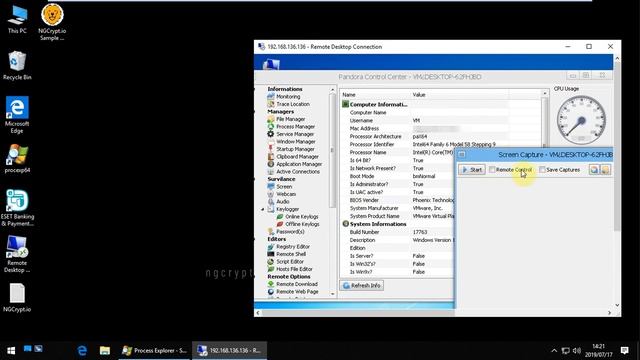Open the File Manager
The image size is (640, 360).
pyautogui.click(x=286, y=119)
